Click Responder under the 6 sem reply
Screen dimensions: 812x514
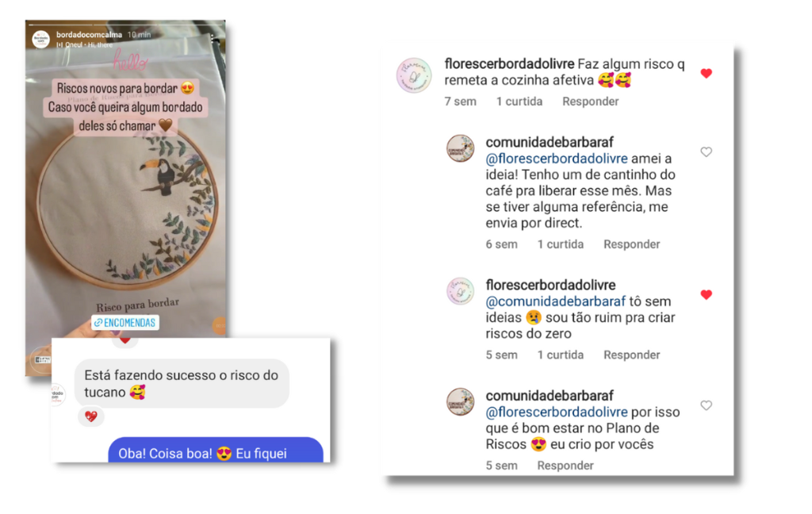pyautogui.click(x=631, y=244)
